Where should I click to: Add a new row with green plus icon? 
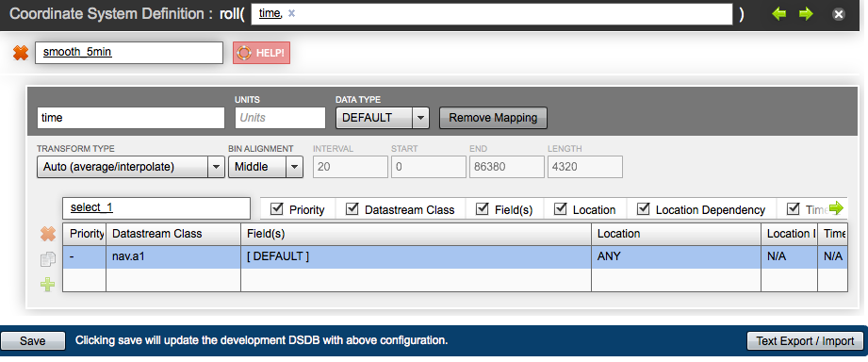(48, 285)
